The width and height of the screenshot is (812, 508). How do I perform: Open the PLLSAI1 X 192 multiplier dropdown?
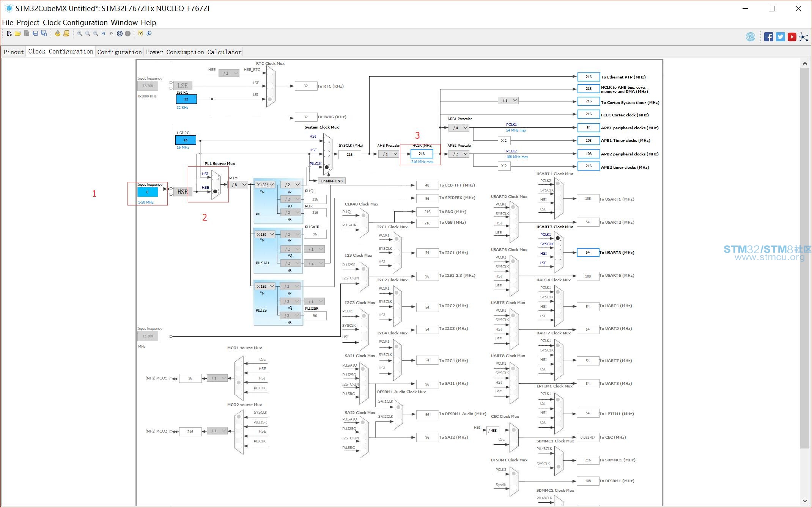(265, 234)
